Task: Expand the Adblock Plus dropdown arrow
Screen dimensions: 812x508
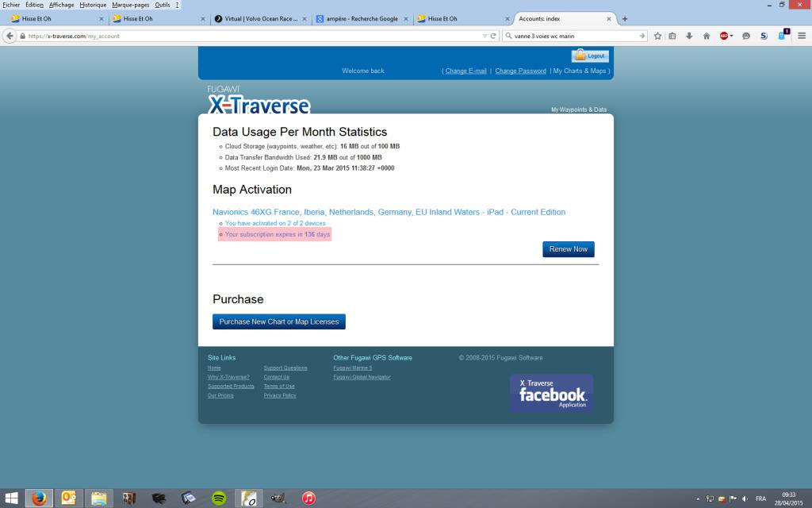Action: point(731,36)
